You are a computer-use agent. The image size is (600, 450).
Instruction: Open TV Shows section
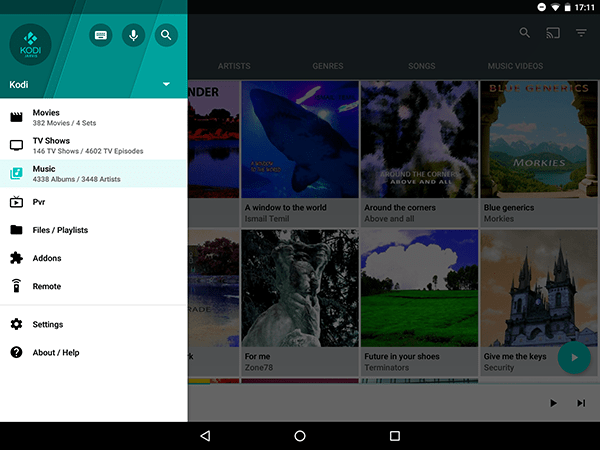click(x=94, y=145)
